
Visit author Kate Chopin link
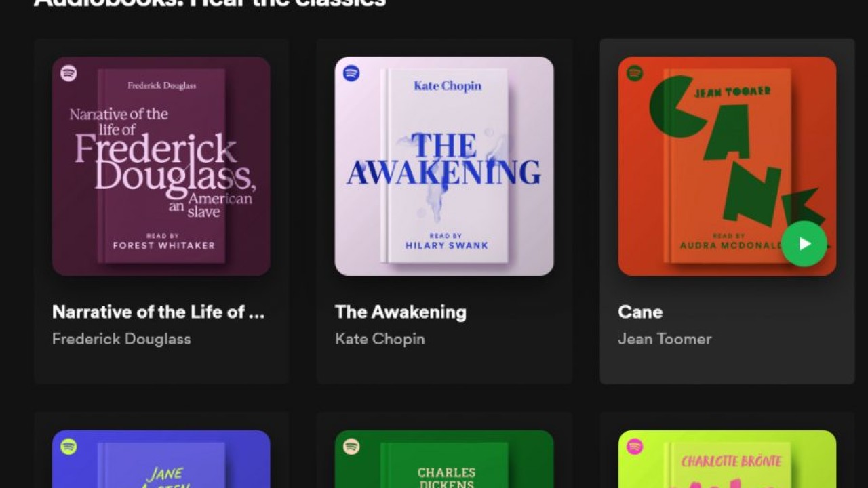click(380, 339)
